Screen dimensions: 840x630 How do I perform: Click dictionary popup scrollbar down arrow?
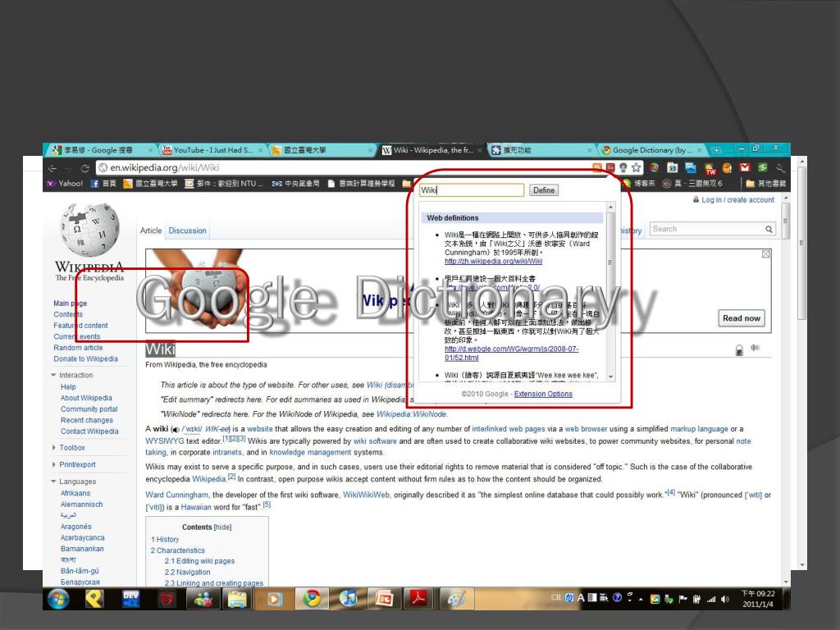click(610, 377)
